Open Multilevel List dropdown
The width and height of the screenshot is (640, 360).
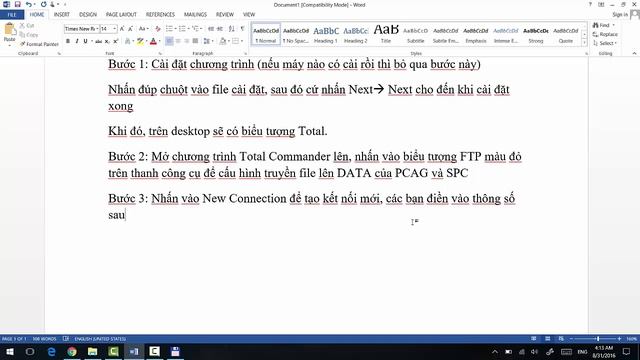[201, 29]
